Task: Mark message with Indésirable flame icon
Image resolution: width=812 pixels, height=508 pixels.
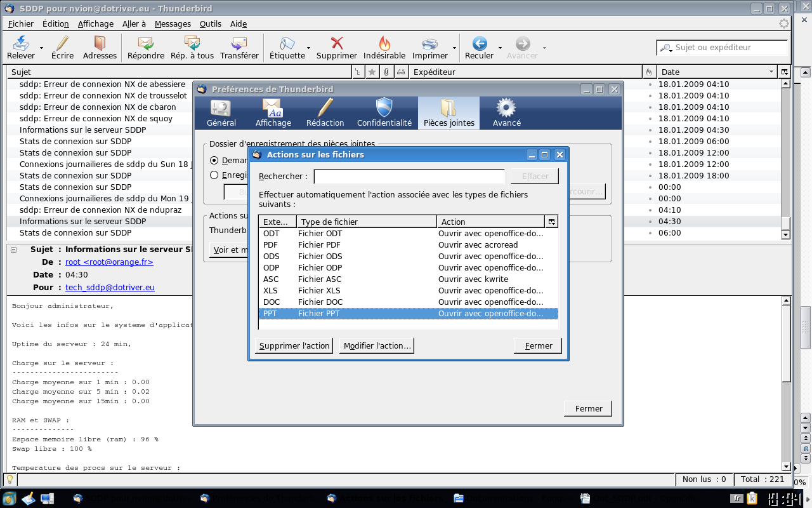Action: coord(384,44)
